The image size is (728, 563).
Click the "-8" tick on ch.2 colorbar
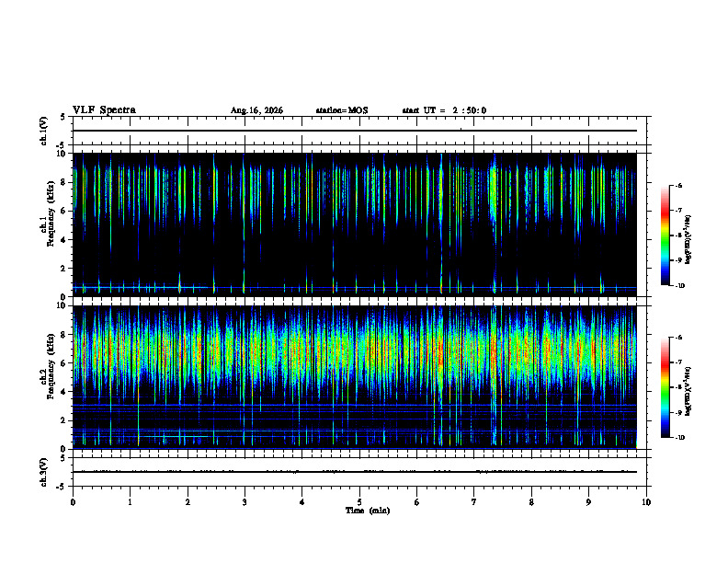[678, 387]
